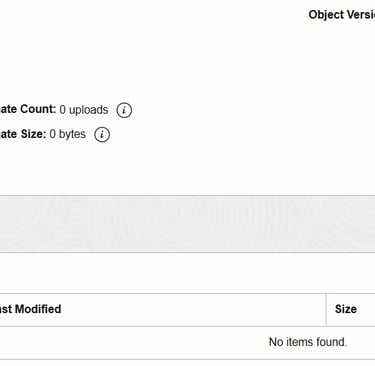Open the info icon beside 0 uploads
The image size is (375, 366).
coord(124,110)
